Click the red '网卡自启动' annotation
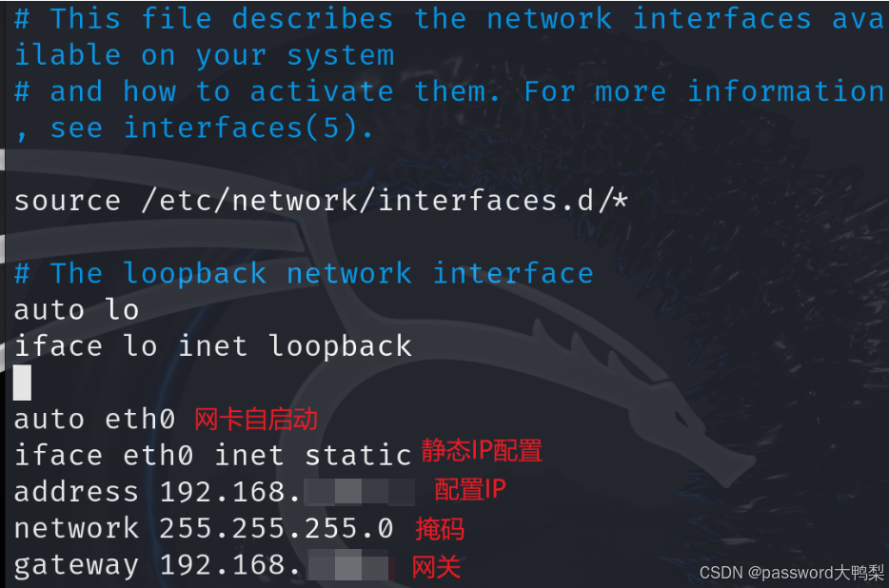This screenshot has width=889, height=588. click(256, 420)
